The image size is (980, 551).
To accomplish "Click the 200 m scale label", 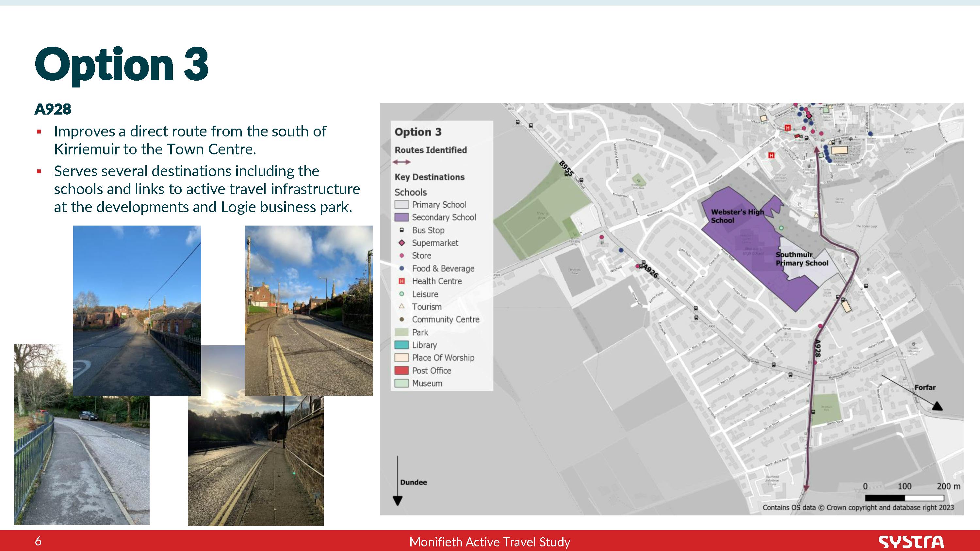I will [x=948, y=486].
